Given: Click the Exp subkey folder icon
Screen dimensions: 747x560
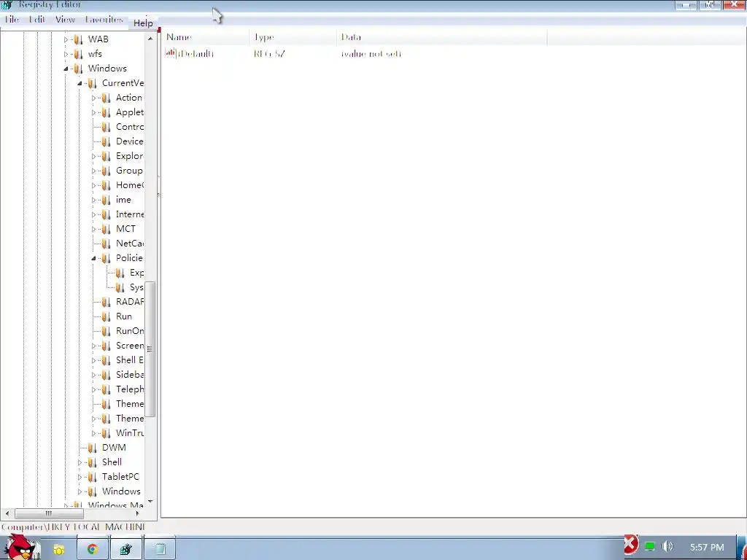Looking at the screenshot, I should (x=120, y=273).
